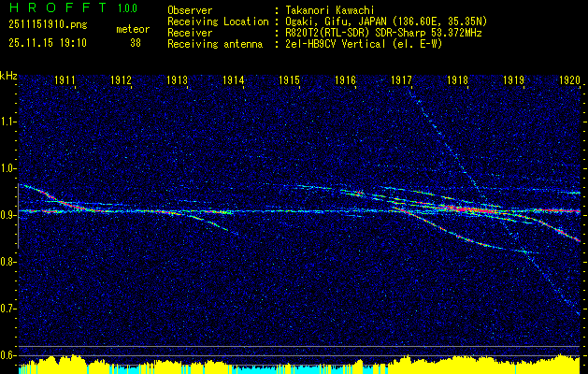
Task: Click the 1913 time marker
Action: tap(177, 80)
